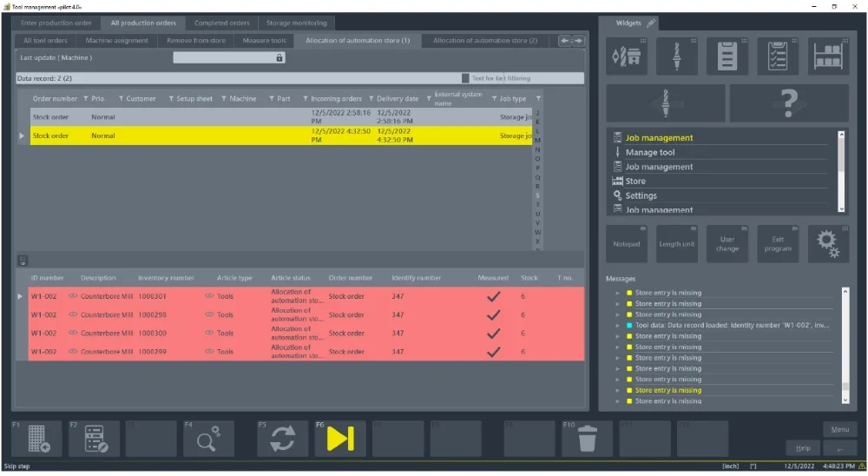This screenshot has height=476, width=868.
Task: Open the storage shelf widget icon
Action: [829, 56]
